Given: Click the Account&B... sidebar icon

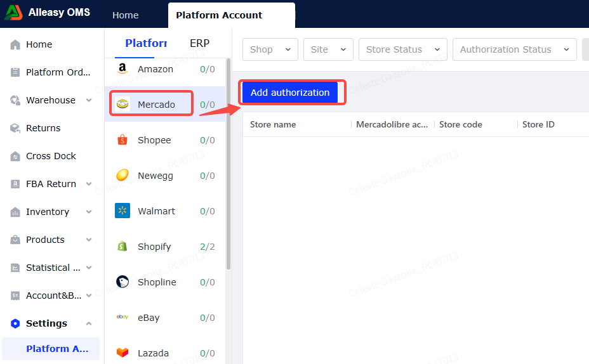Looking at the screenshot, I should point(15,296).
